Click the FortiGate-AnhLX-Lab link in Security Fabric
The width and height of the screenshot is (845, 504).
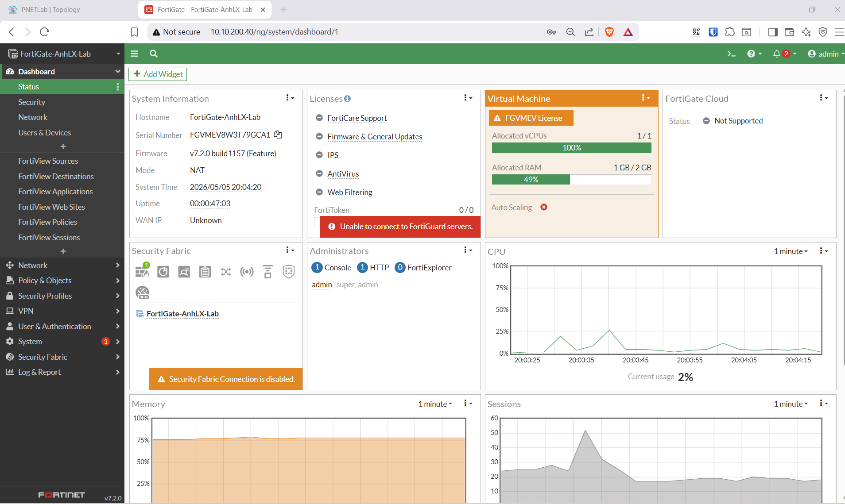pos(182,314)
